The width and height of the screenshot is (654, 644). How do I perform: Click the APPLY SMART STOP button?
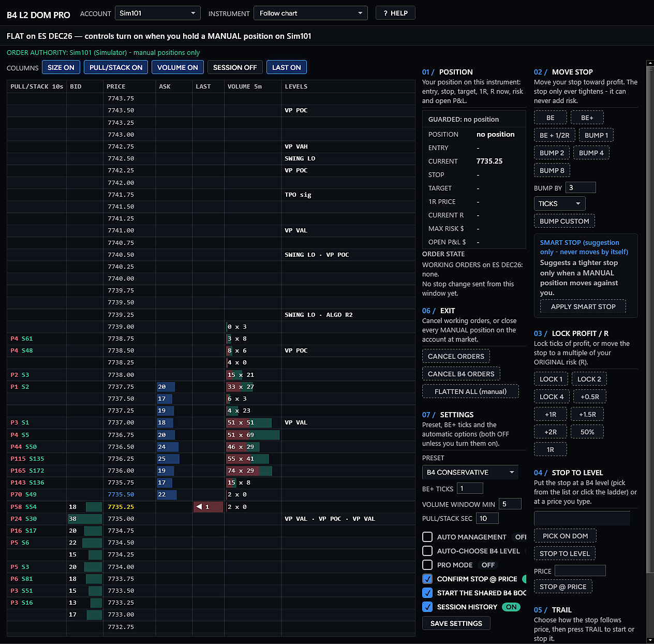pos(583,306)
